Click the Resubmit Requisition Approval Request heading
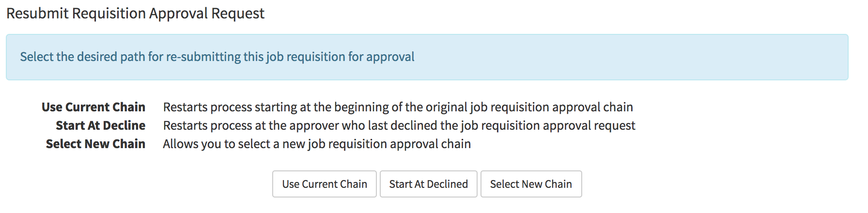This screenshot has width=868, height=213. [135, 14]
